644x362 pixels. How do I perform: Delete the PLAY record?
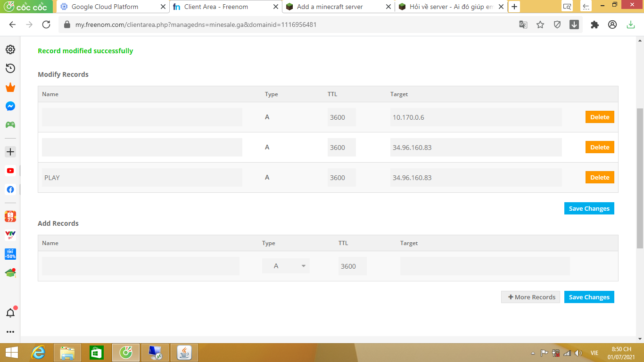click(600, 178)
